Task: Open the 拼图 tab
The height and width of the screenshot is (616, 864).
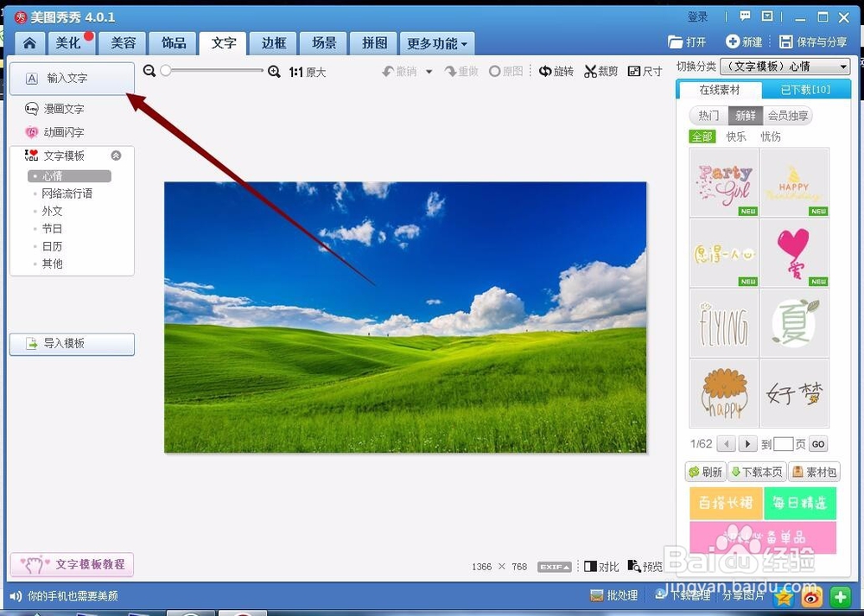Action: 374,43
